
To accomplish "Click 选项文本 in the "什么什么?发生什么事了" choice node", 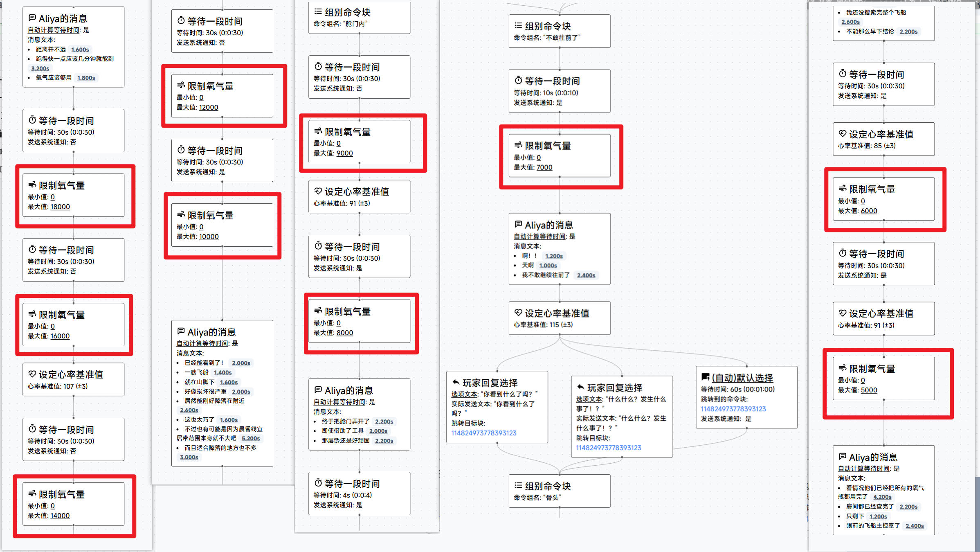I will (x=589, y=399).
